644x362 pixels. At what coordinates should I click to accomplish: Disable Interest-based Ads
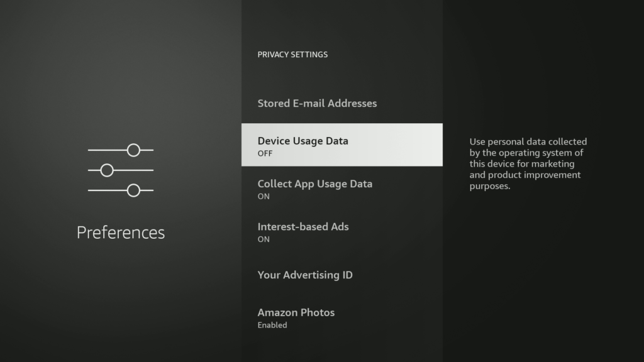(x=303, y=227)
